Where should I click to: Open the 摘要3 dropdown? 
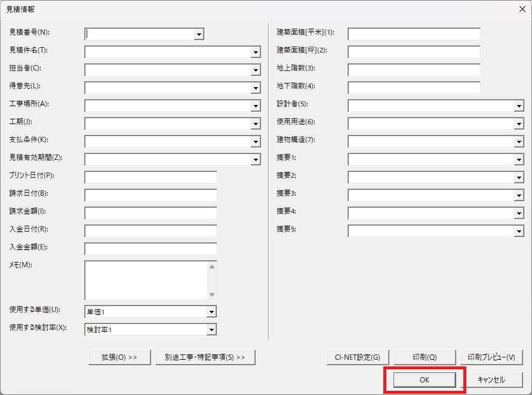(521, 195)
